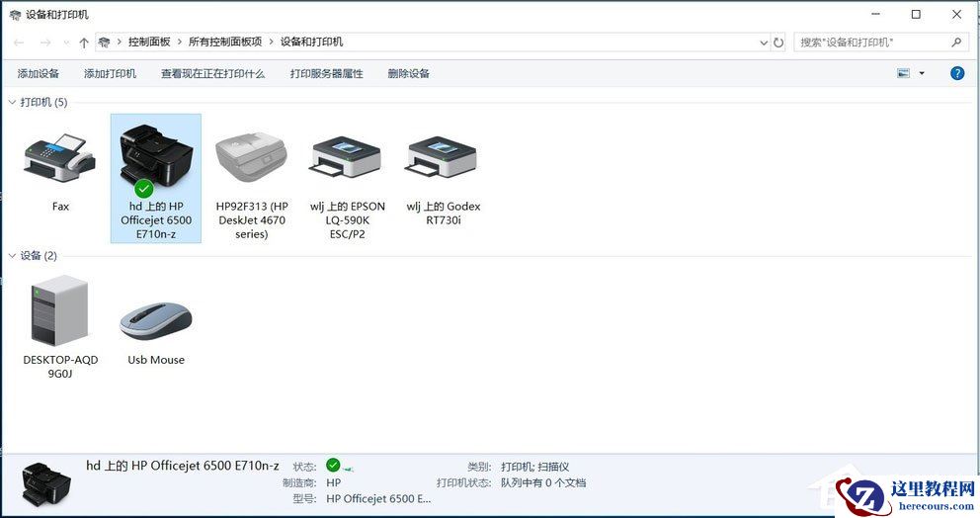Refresh the Devices and Printers view

click(x=778, y=43)
